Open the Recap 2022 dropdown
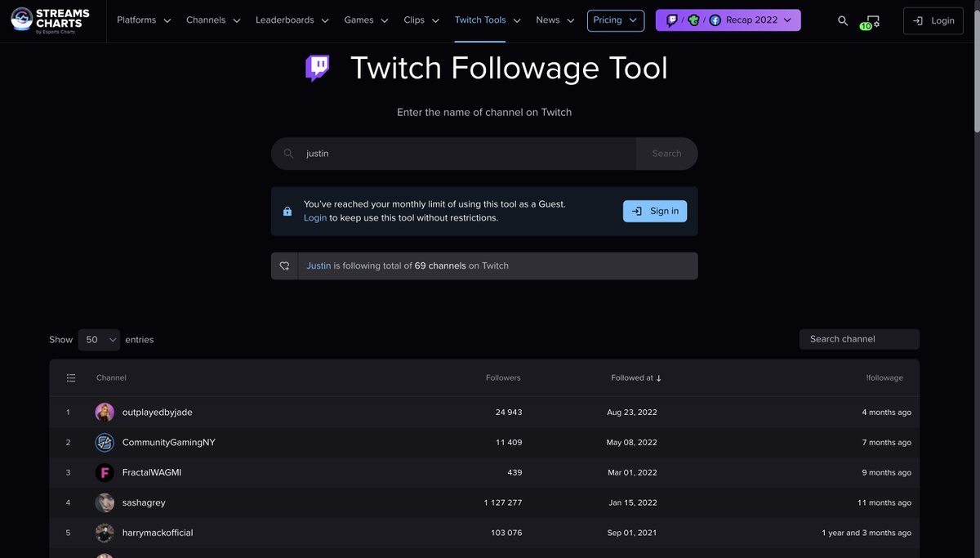This screenshot has height=558, width=980. pos(728,20)
